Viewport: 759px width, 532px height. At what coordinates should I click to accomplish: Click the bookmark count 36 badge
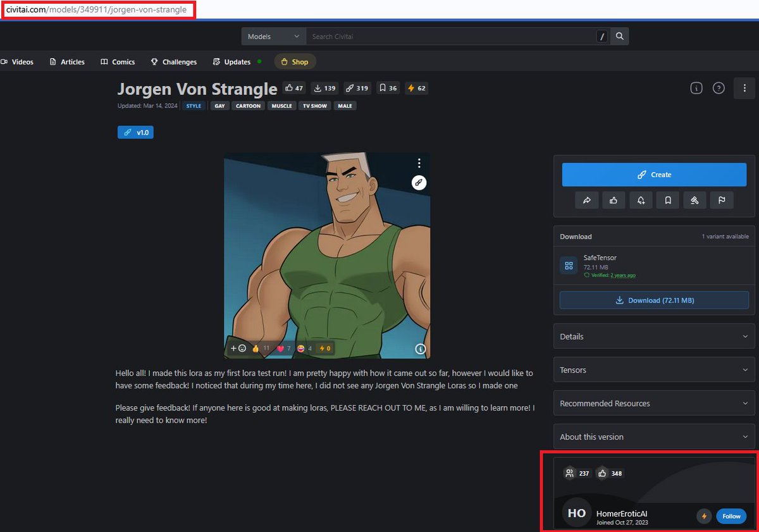(x=388, y=88)
